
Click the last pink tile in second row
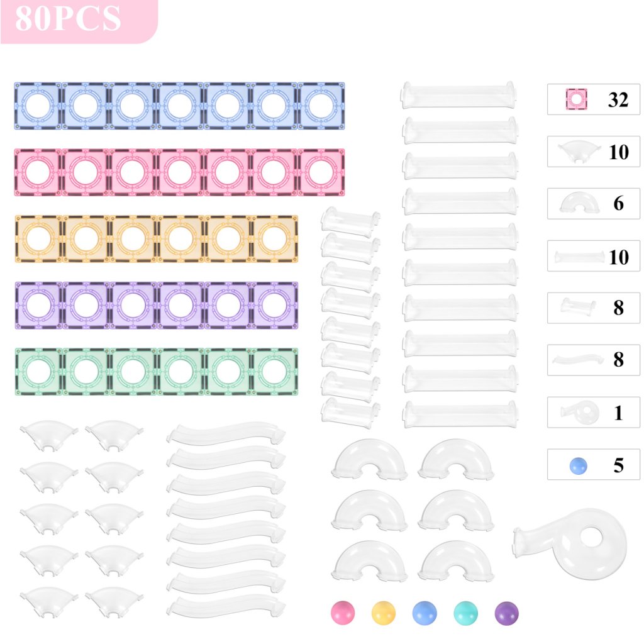pyautogui.click(x=321, y=172)
